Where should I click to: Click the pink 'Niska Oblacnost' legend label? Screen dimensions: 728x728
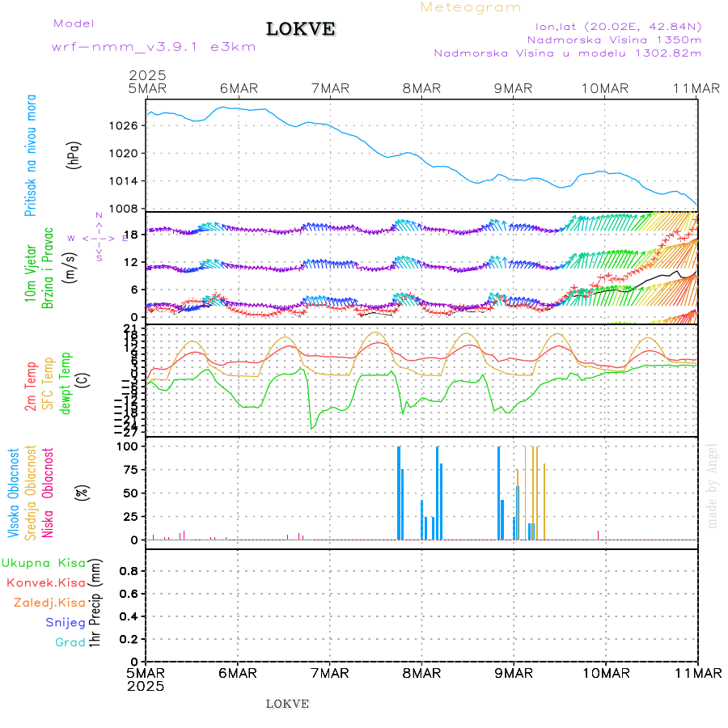click(x=49, y=492)
